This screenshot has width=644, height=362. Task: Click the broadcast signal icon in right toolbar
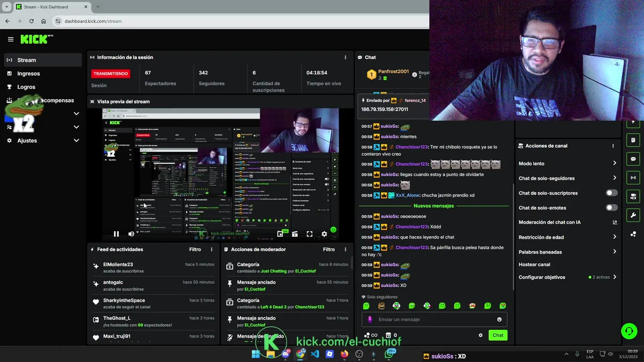tap(633, 177)
